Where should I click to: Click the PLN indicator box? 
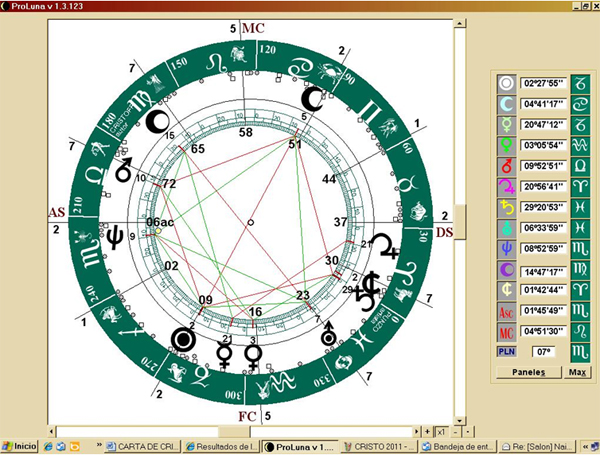click(507, 351)
